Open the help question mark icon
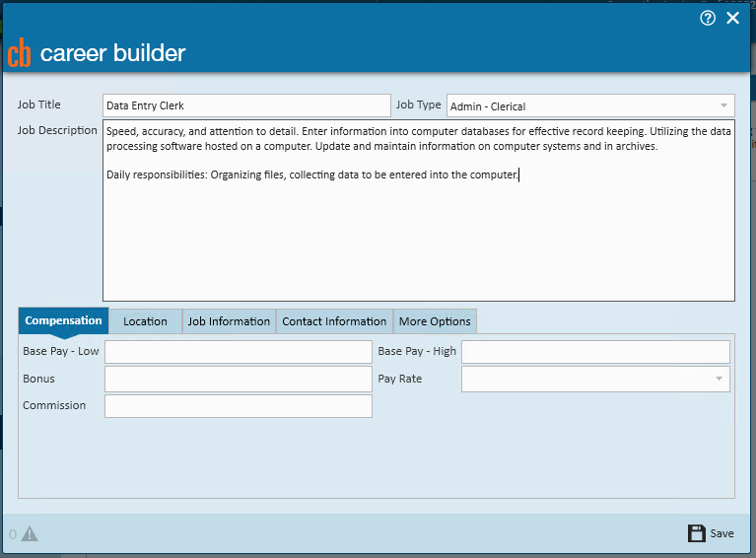This screenshot has width=756, height=558. [x=708, y=19]
